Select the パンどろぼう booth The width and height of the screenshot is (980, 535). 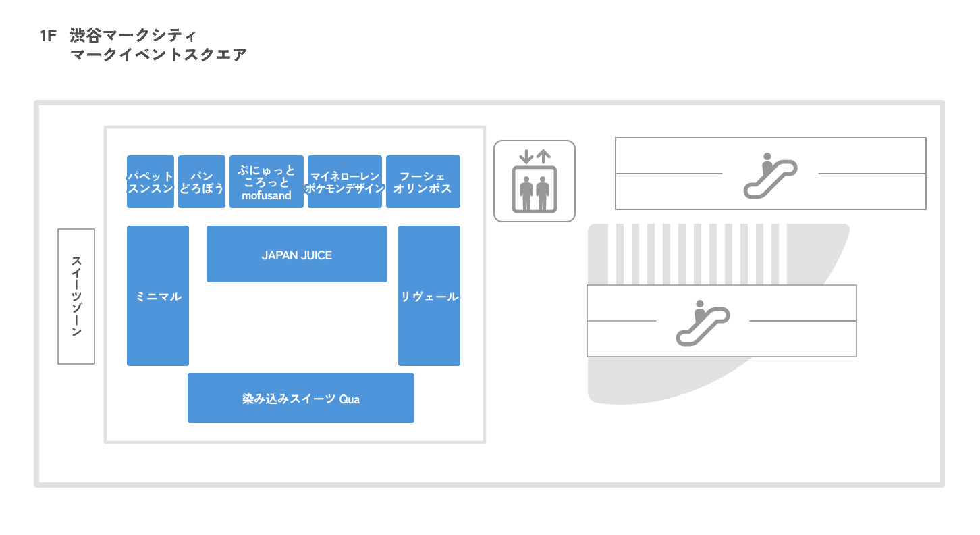pyautogui.click(x=202, y=182)
